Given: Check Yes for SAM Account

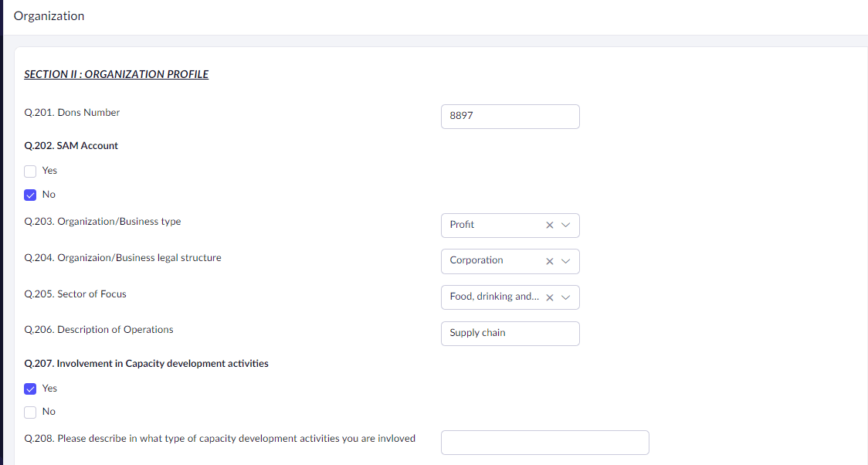Looking at the screenshot, I should coord(30,171).
